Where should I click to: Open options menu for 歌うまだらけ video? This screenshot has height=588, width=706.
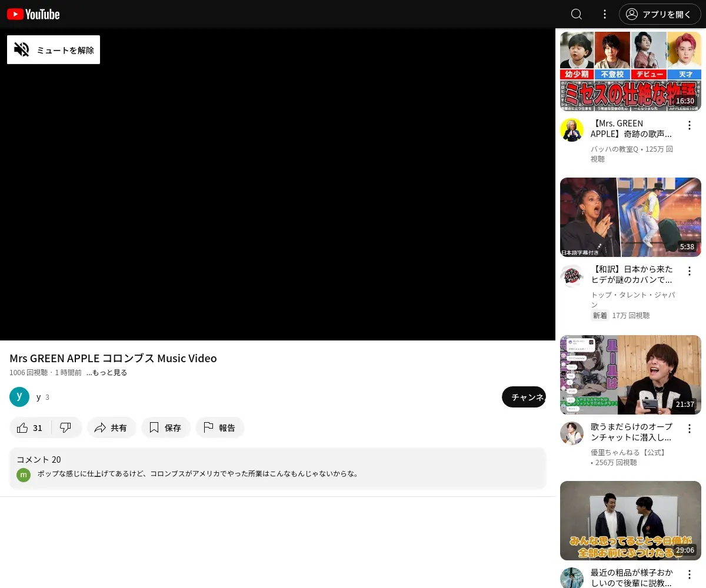[x=690, y=429]
